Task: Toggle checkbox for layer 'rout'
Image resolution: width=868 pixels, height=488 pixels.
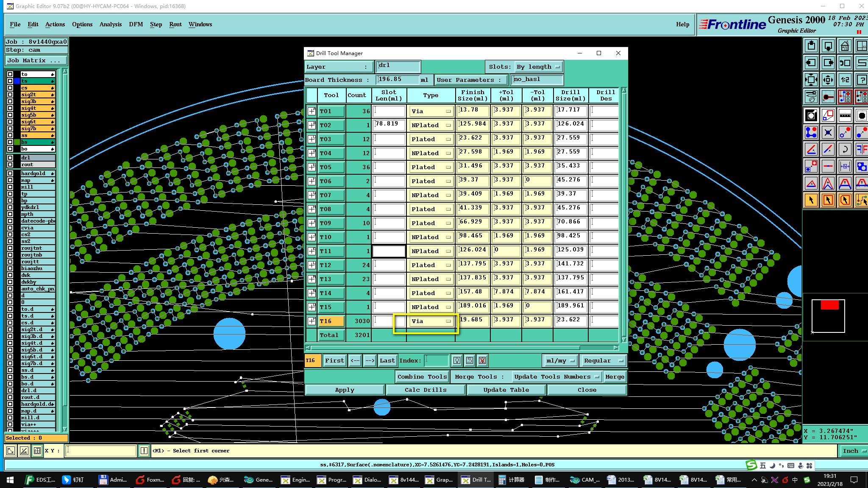Action: tap(10, 165)
